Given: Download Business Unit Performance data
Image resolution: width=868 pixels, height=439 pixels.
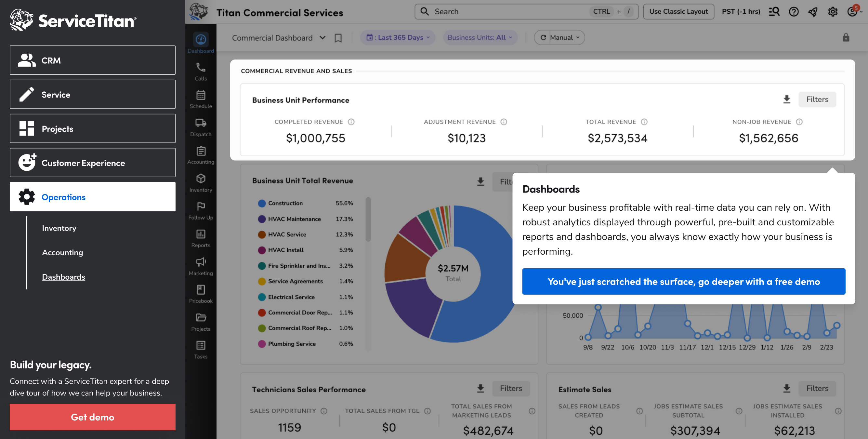Looking at the screenshot, I should [x=786, y=99].
